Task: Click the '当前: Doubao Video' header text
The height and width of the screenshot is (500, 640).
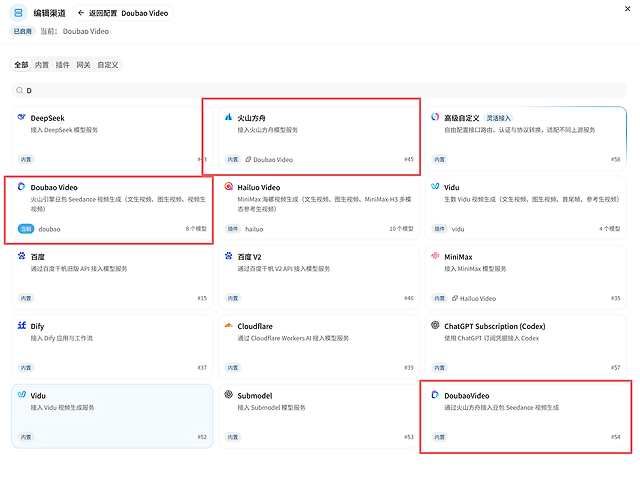Action: coord(75,31)
